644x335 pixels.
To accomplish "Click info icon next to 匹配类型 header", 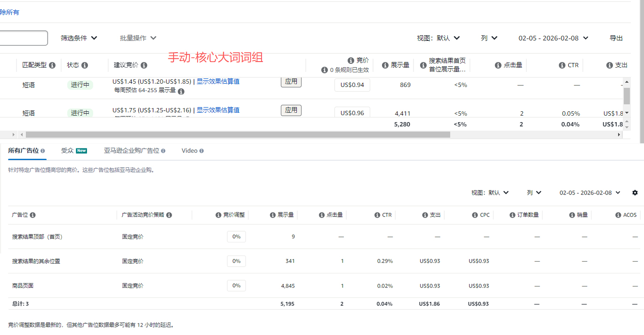I will [x=52, y=65].
